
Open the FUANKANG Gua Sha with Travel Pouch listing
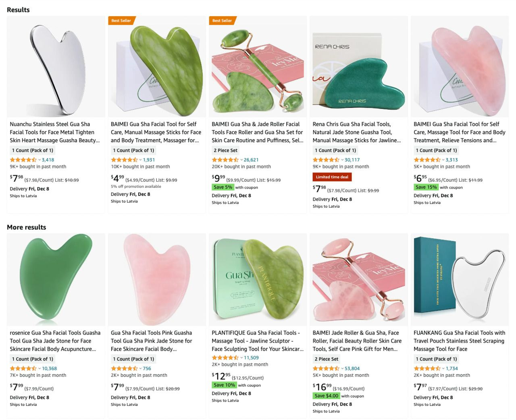(x=459, y=341)
